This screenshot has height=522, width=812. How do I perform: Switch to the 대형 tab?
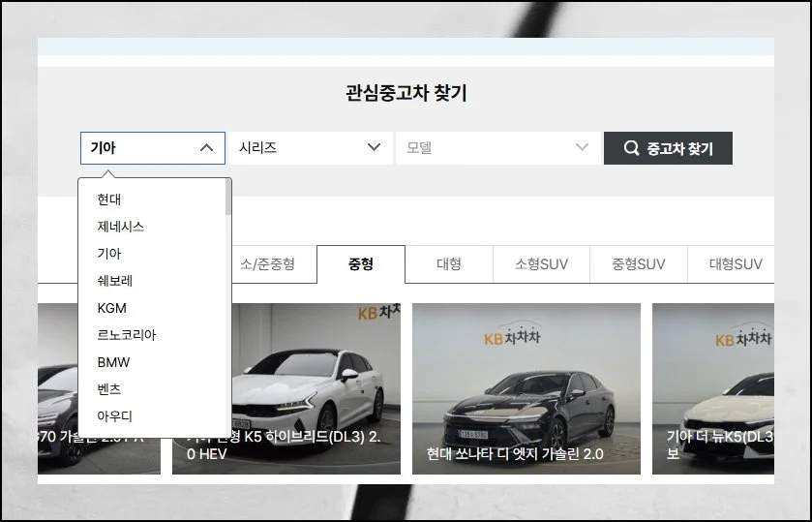tap(449, 264)
